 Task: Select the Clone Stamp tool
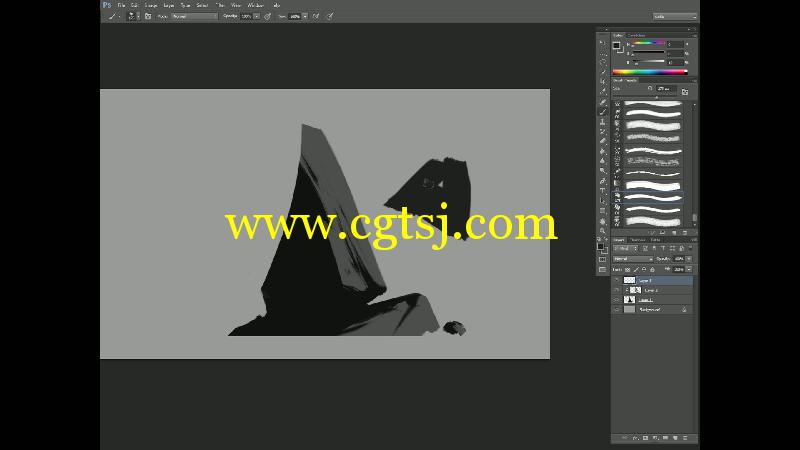tap(603, 121)
